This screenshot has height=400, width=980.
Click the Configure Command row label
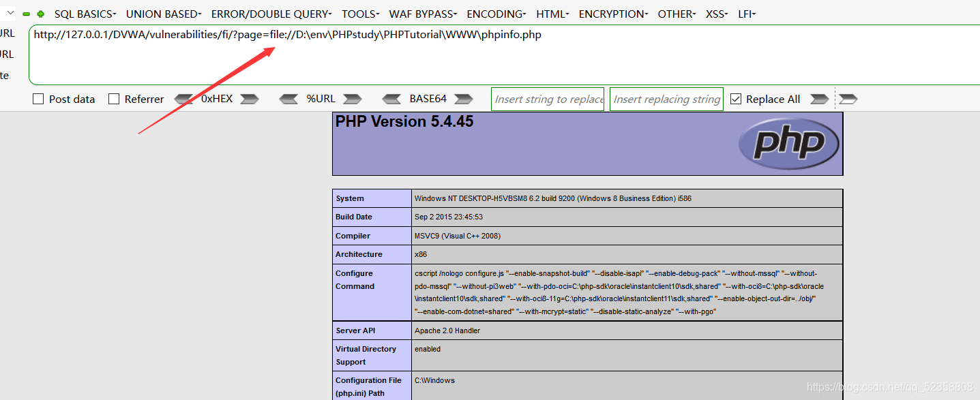[x=355, y=279]
